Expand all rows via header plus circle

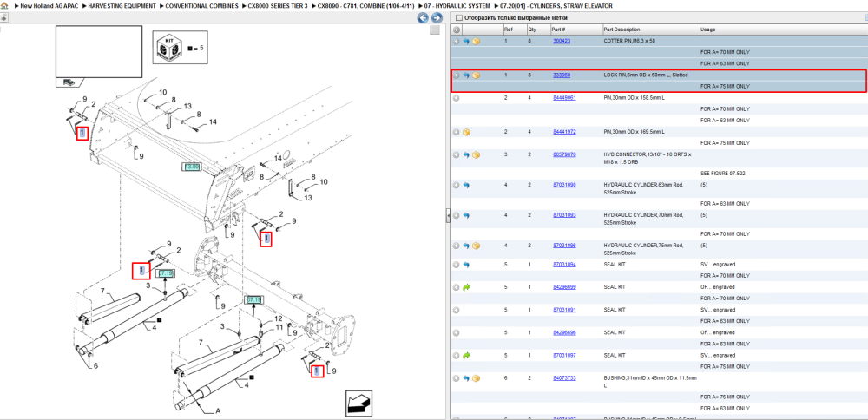coord(457,30)
